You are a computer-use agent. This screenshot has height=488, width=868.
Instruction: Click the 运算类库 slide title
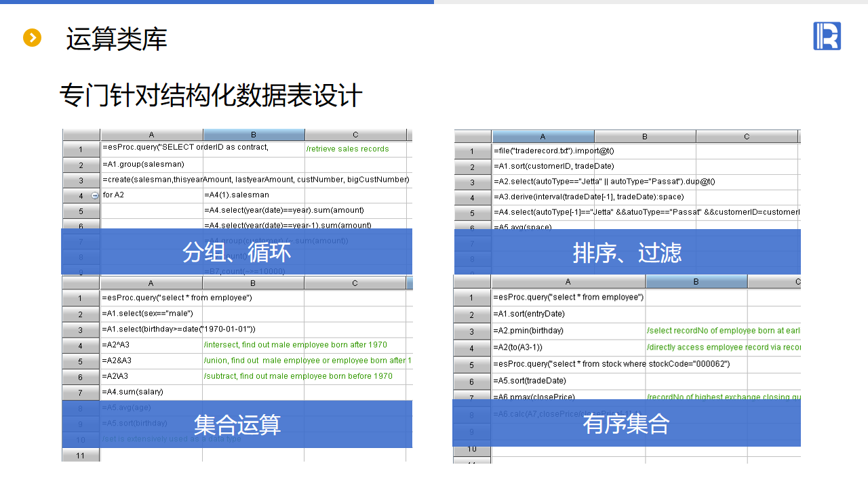[116, 39]
